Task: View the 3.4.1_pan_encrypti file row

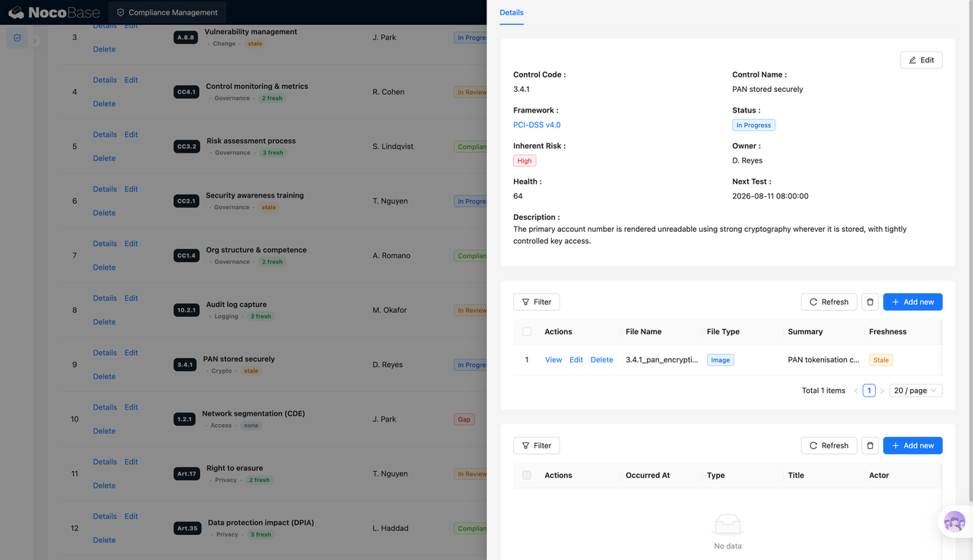Action: (x=553, y=360)
